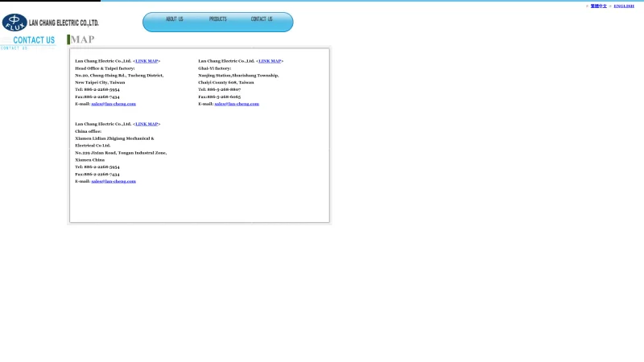The image size is (644, 362).
Task: Click Chai-Yi factory fax number
Action: (224, 97)
